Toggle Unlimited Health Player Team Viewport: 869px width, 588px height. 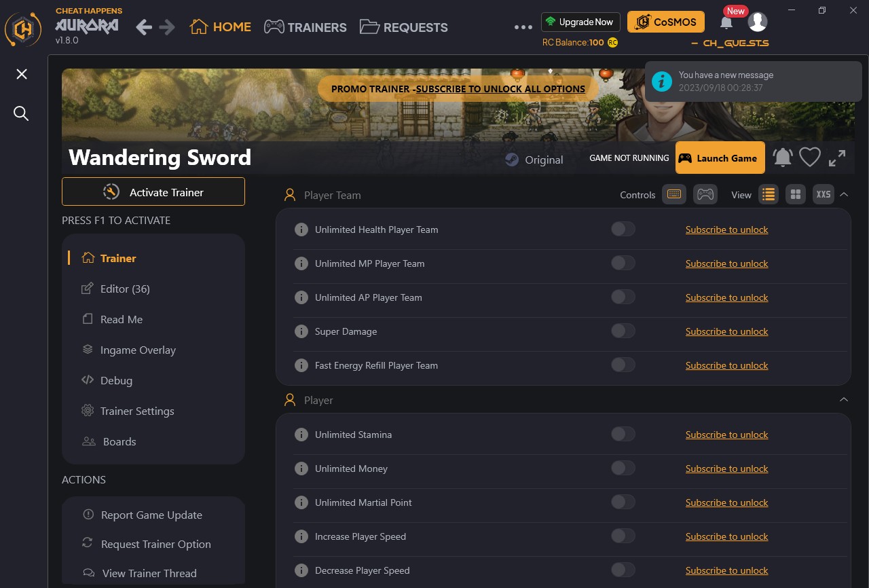pos(623,229)
